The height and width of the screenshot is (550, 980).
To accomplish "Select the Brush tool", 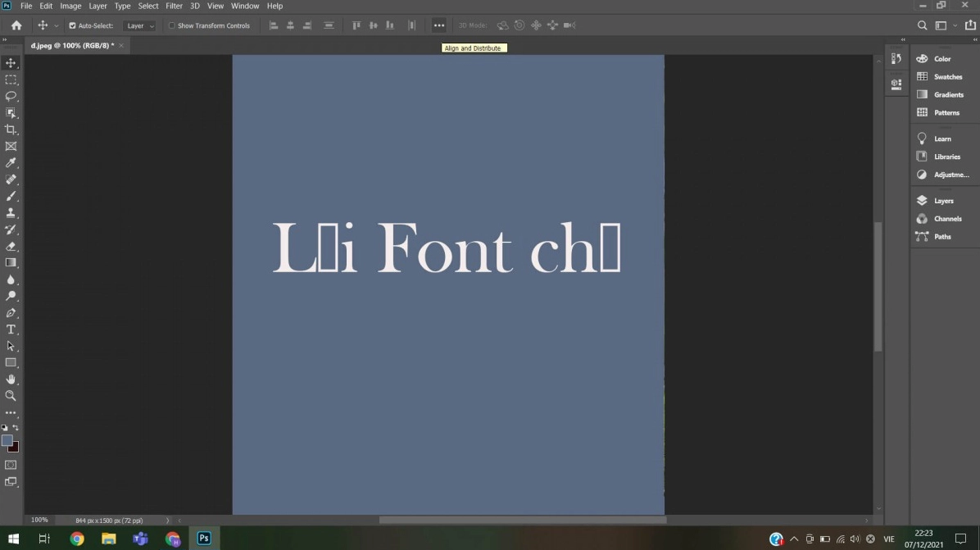I will coord(11,196).
